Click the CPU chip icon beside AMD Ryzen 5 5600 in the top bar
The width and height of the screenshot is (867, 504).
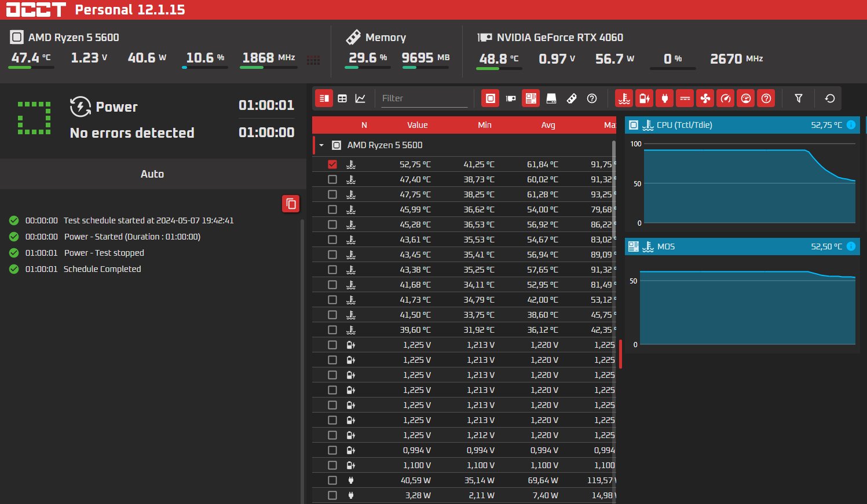tap(17, 38)
